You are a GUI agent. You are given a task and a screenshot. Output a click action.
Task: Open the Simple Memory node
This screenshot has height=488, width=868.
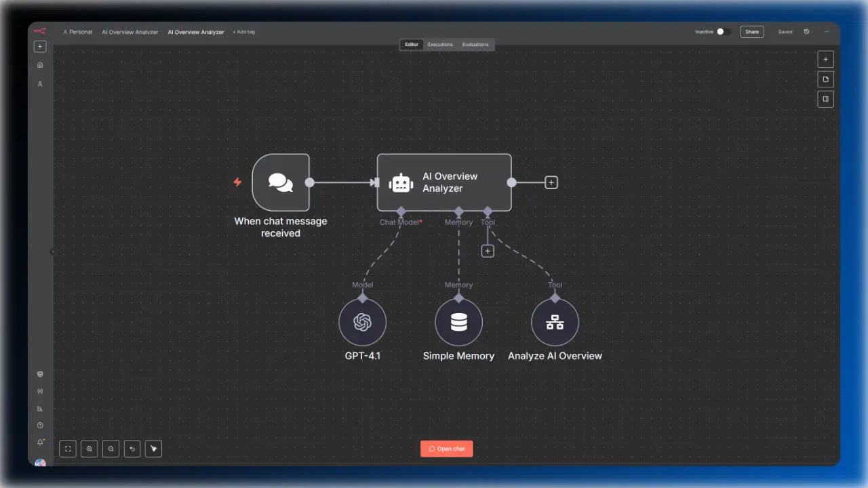point(458,321)
